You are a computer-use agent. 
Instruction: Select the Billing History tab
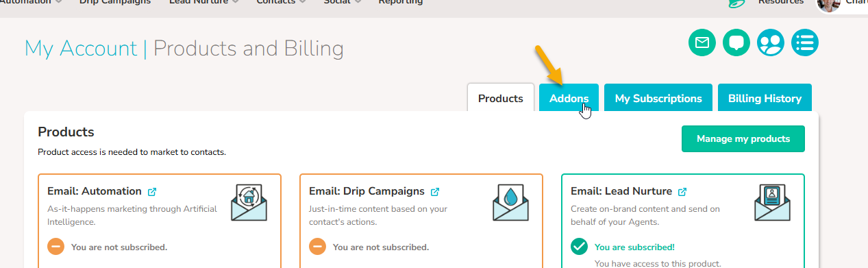coord(765,98)
